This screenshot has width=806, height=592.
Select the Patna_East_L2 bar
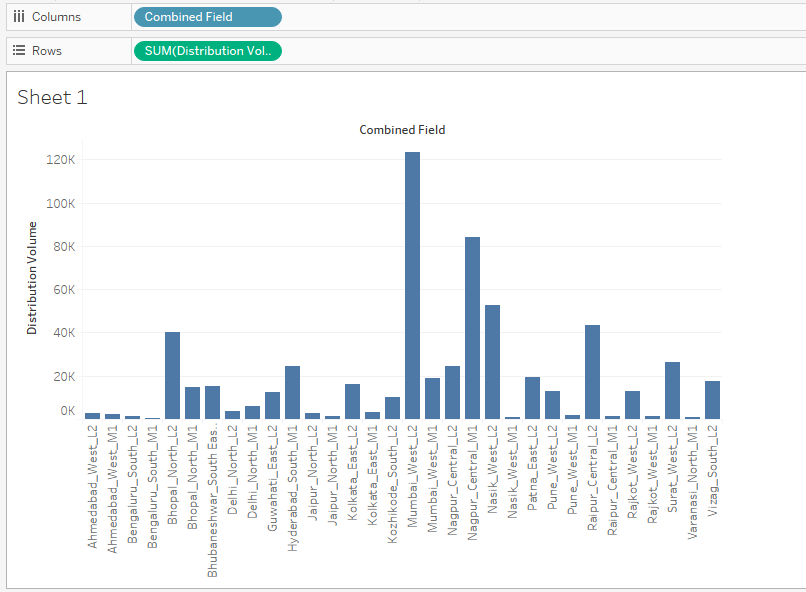(x=533, y=398)
